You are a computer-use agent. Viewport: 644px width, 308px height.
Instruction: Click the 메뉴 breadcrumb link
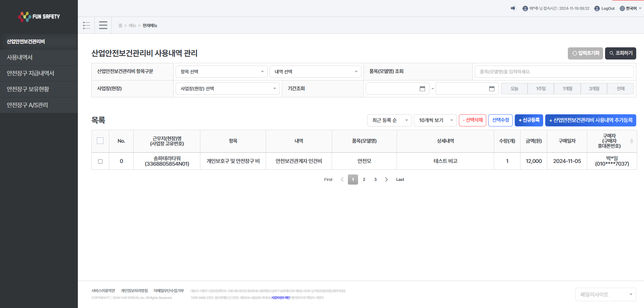click(x=132, y=26)
